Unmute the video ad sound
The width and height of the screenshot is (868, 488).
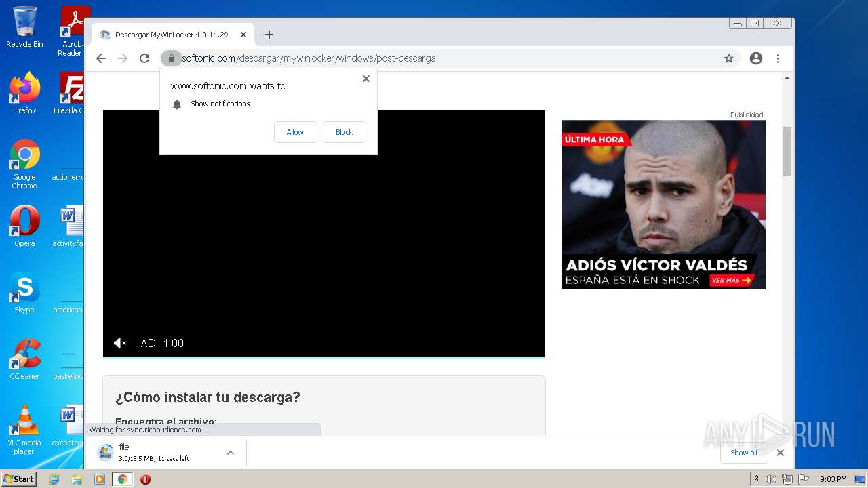120,343
